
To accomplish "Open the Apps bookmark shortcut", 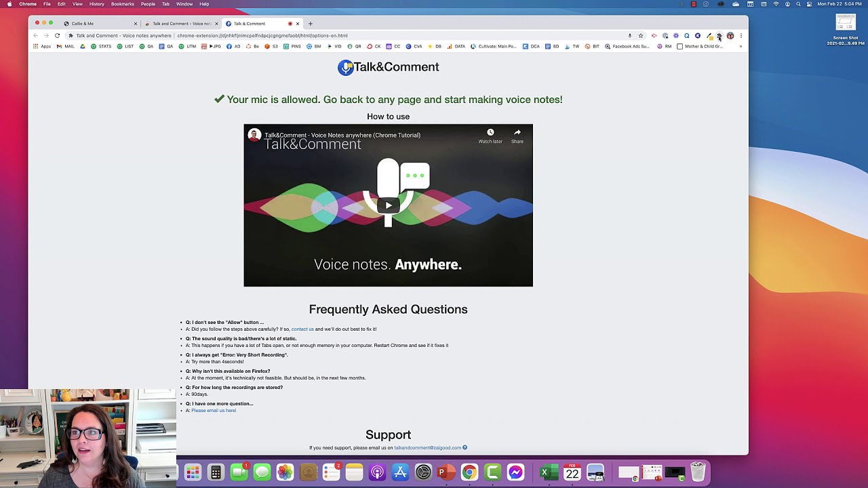I will pos(42,47).
